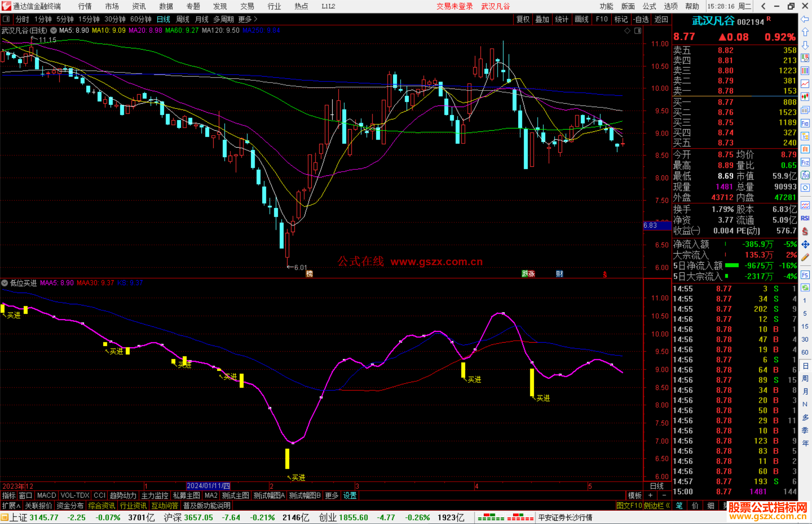This screenshot has width=812, height=524.
Task: Toggle the side panel icon above the price axis
Action: [638, 31]
